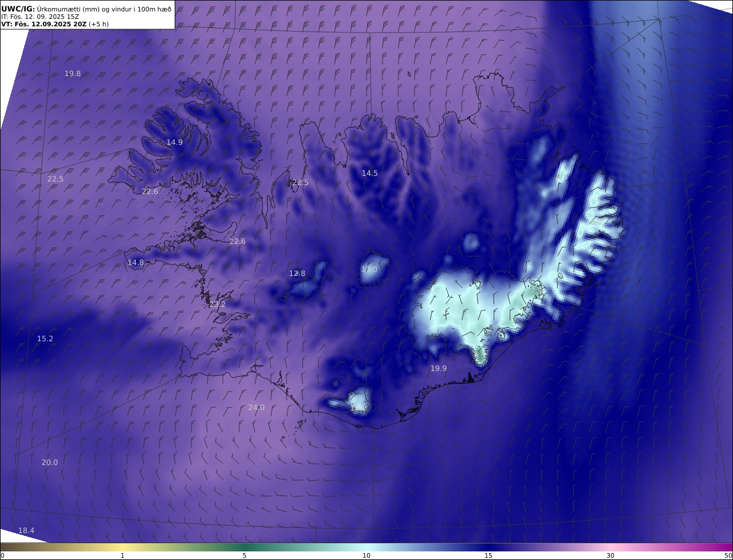Image resolution: width=733 pixels, height=560 pixels.
Task: Click the colorbar tick label 15
Action: [x=488, y=555]
